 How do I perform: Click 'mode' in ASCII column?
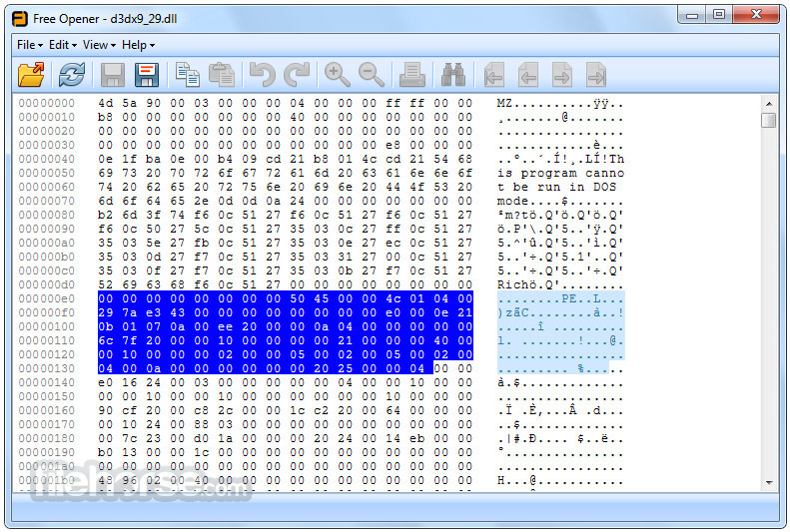pyautogui.click(x=513, y=201)
